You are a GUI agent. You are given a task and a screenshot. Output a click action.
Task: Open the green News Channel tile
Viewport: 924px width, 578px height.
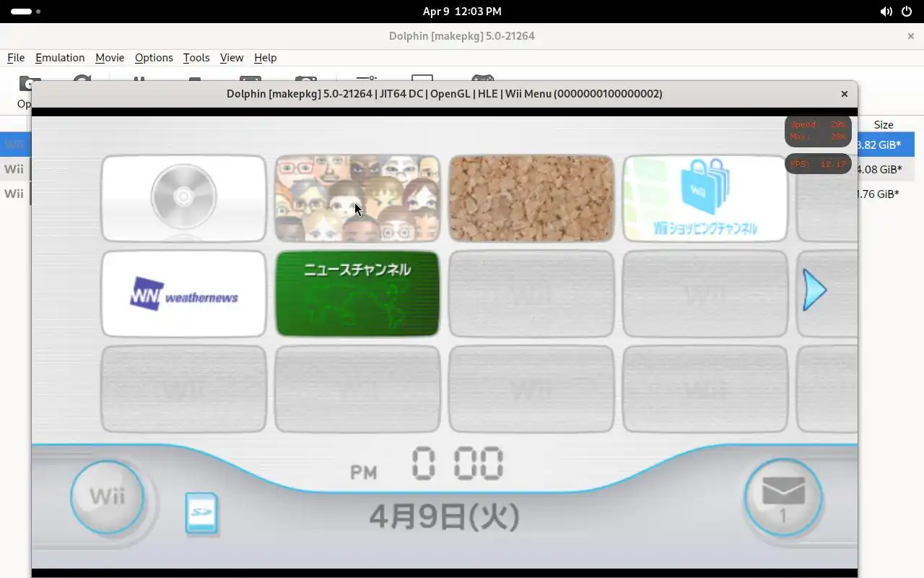[357, 293]
